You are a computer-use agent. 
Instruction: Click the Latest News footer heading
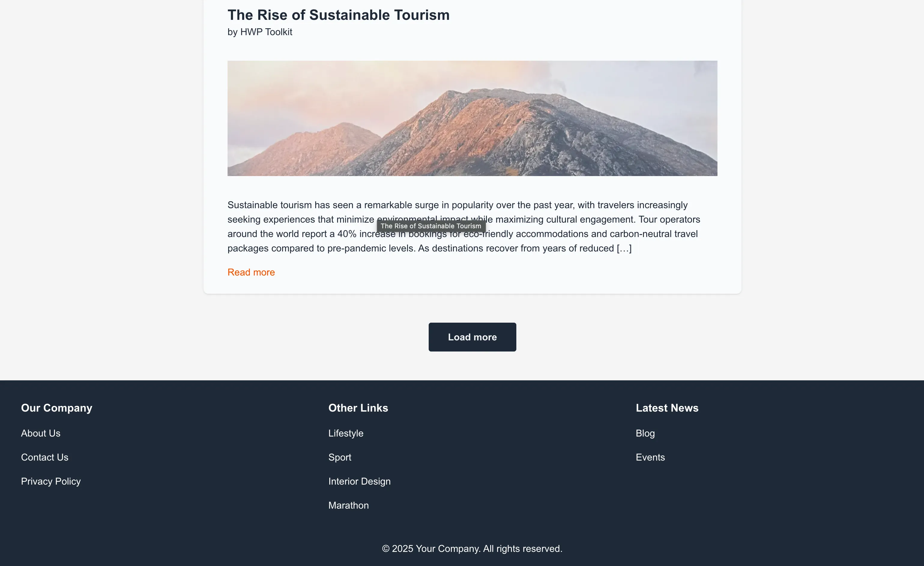click(667, 408)
